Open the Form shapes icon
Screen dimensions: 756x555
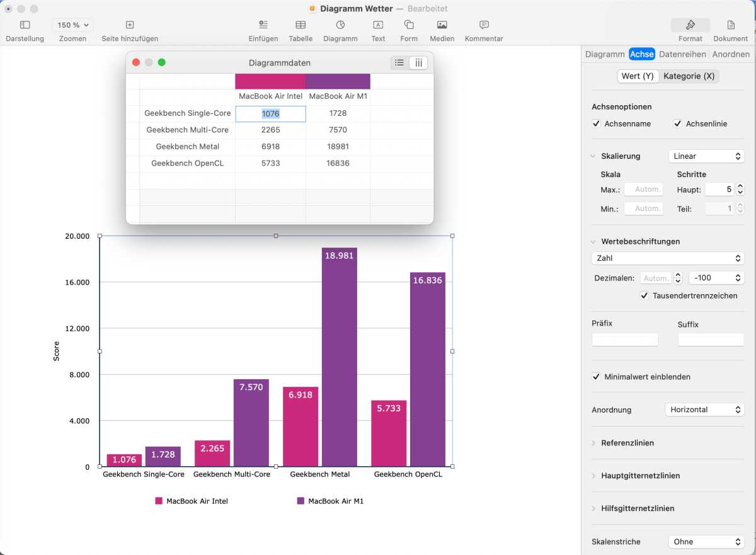point(409,25)
